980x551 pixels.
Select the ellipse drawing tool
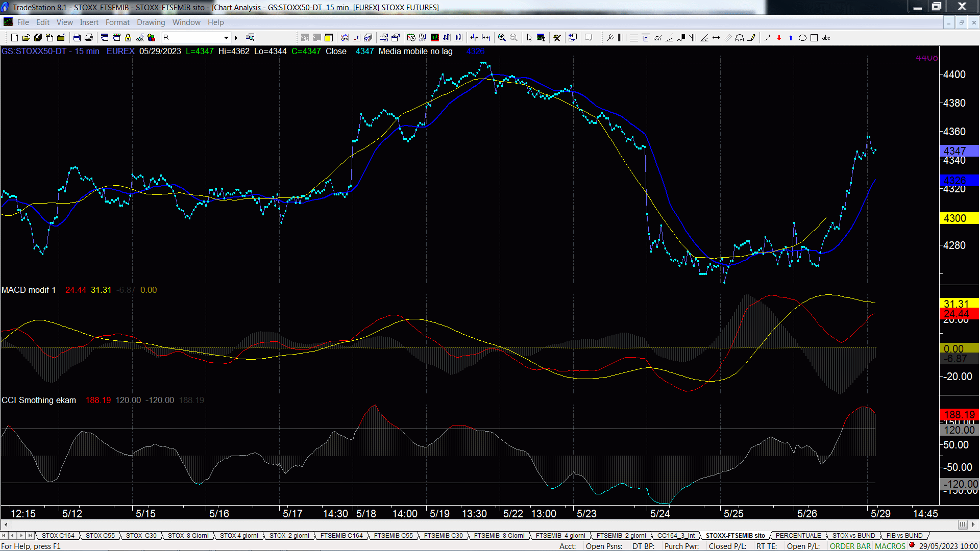coord(802,38)
